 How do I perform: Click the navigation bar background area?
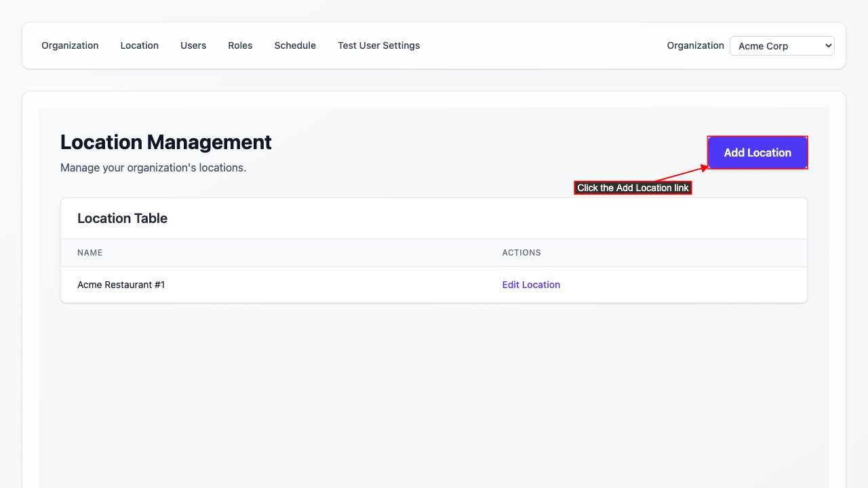coord(529,45)
